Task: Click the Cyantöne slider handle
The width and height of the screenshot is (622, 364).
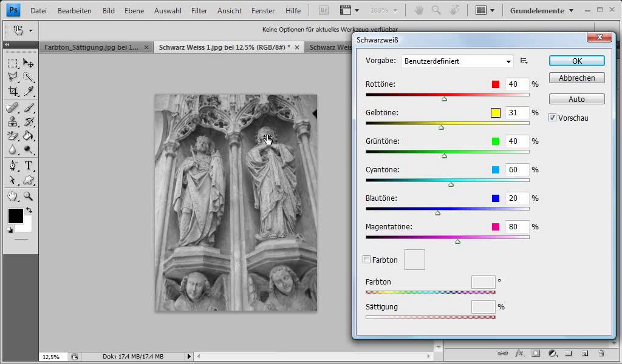Action: click(x=451, y=184)
